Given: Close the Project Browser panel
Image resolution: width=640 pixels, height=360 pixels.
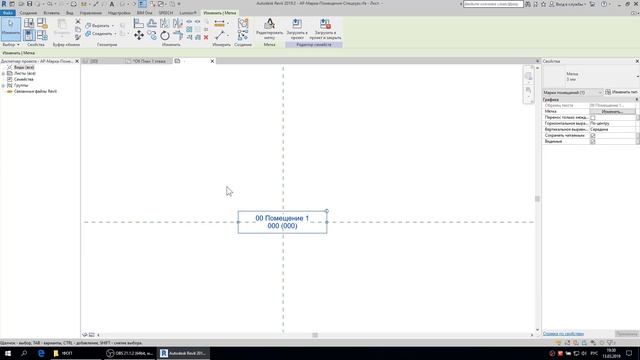Looking at the screenshot, I should click(77, 61).
